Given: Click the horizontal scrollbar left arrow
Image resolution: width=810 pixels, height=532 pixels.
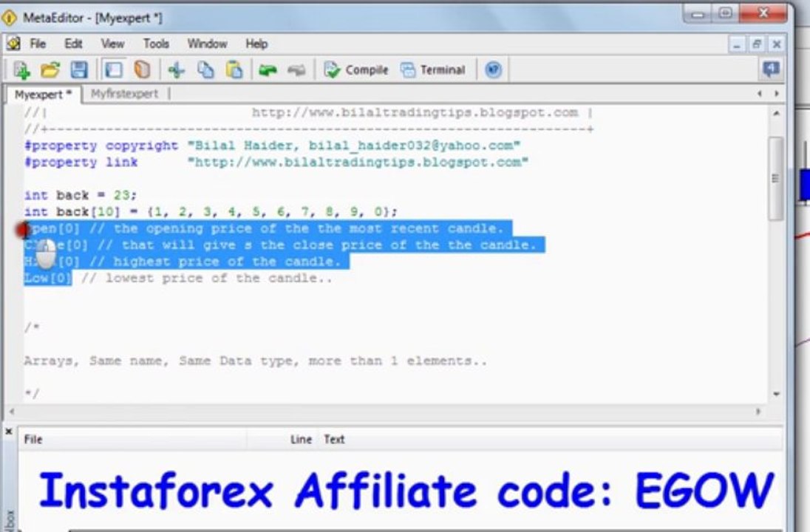Looking at the screenshot, I should (x=12, y=412).
